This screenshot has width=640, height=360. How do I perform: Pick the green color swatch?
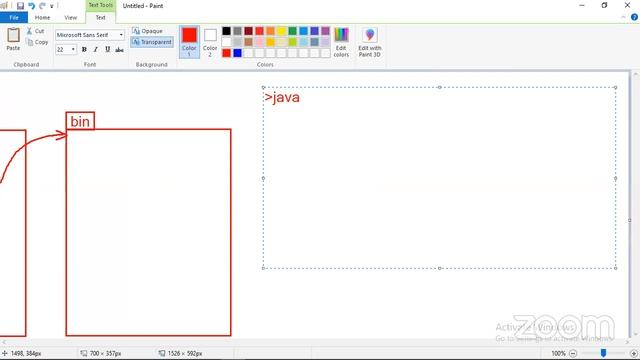tap(293, 31)
